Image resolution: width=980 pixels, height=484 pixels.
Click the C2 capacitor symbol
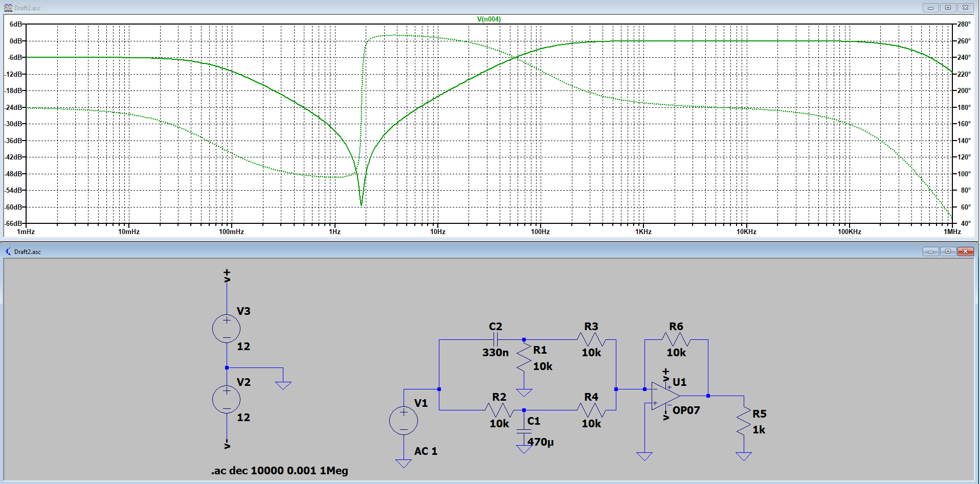[x=495, y=339]
